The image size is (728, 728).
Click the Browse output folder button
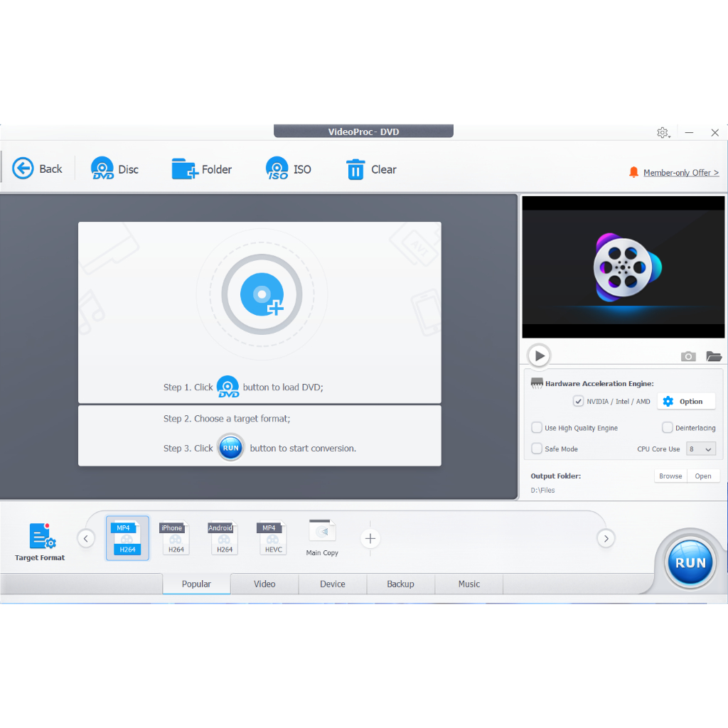[670, 476]
